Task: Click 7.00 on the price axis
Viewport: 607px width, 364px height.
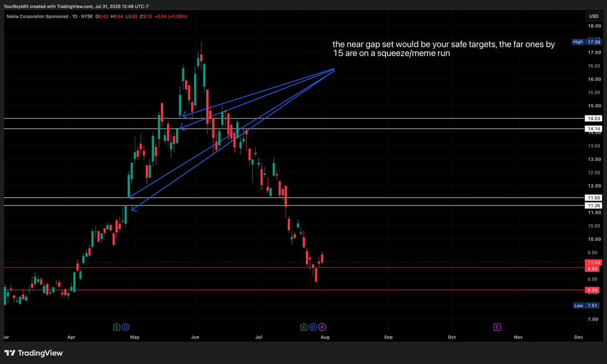Action: [x=593, y=319]
